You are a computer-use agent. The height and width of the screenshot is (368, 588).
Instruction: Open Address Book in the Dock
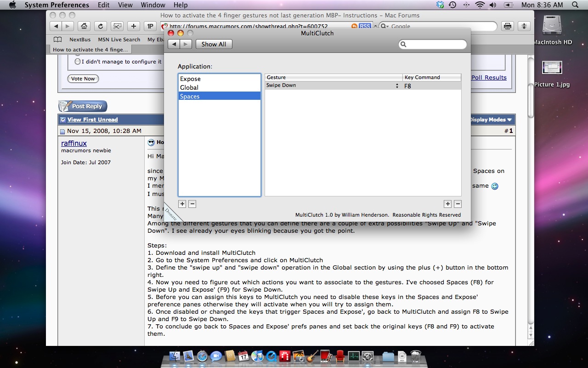tap(230, 356)
